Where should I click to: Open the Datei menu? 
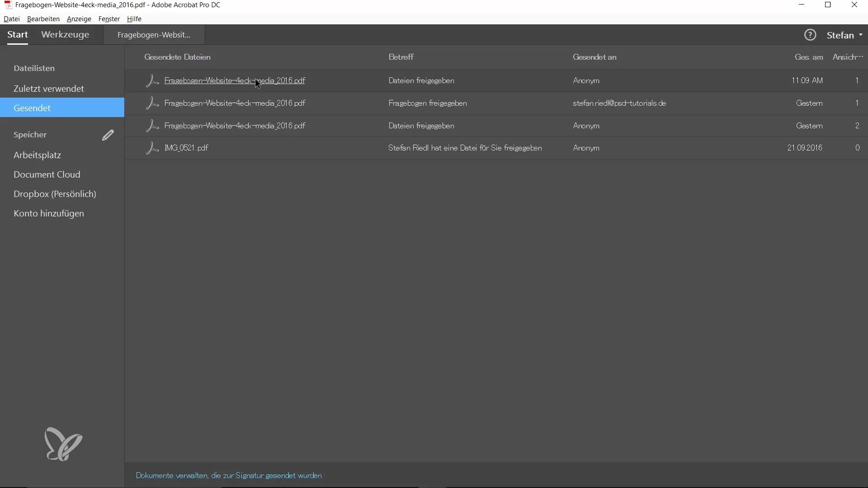pos(12,19)
